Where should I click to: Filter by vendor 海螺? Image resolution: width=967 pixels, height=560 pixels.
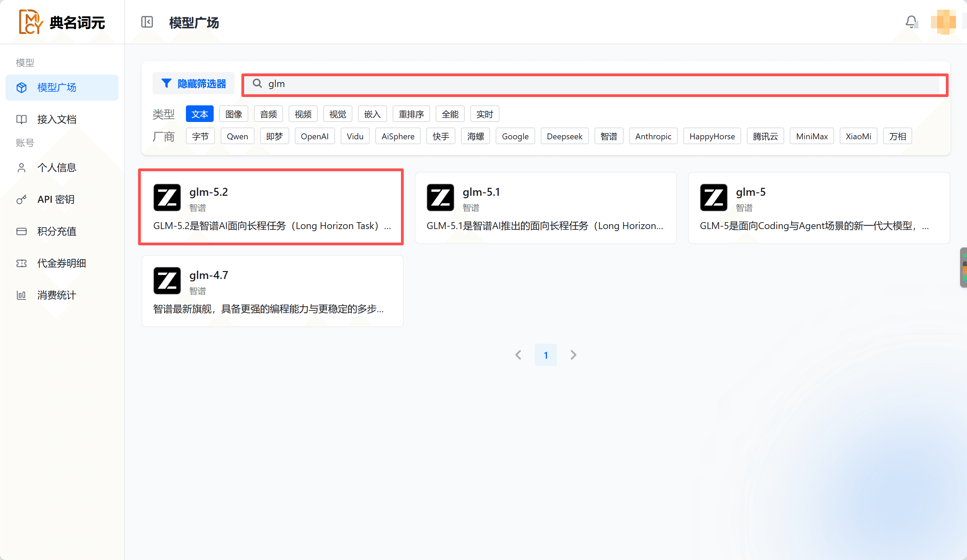[476, 137]
